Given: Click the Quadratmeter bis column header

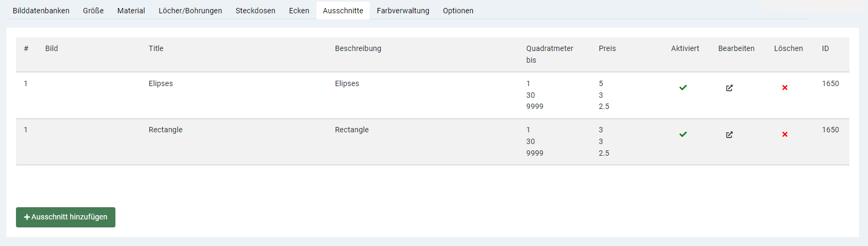Looking at the screenshot, I should click(x=549, y=54).
